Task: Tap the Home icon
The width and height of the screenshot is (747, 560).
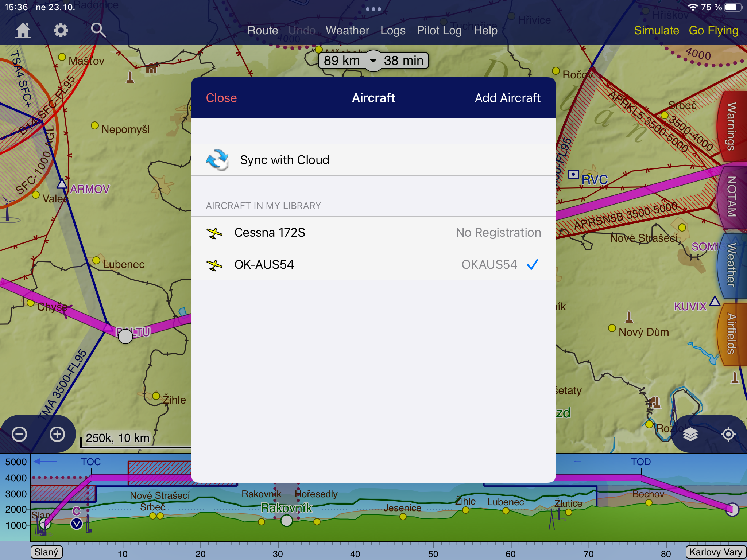Action: [x=23, y=30]
